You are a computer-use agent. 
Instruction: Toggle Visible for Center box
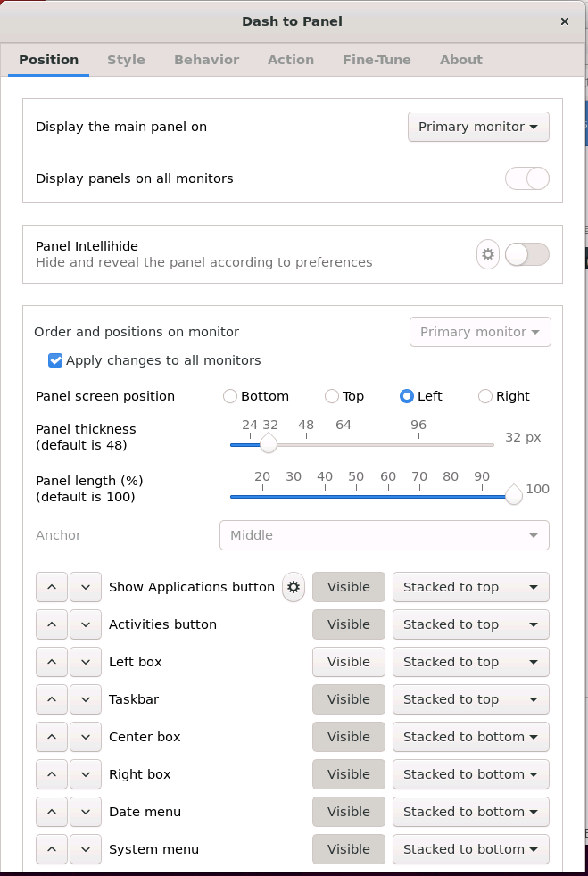click(349, 737)
